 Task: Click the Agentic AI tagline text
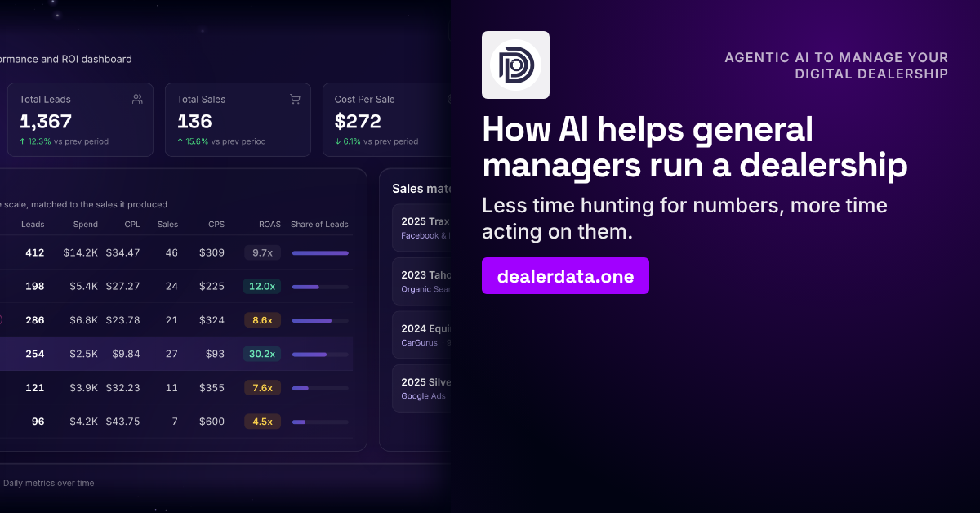pyautogui.click(x=836, y=66)
